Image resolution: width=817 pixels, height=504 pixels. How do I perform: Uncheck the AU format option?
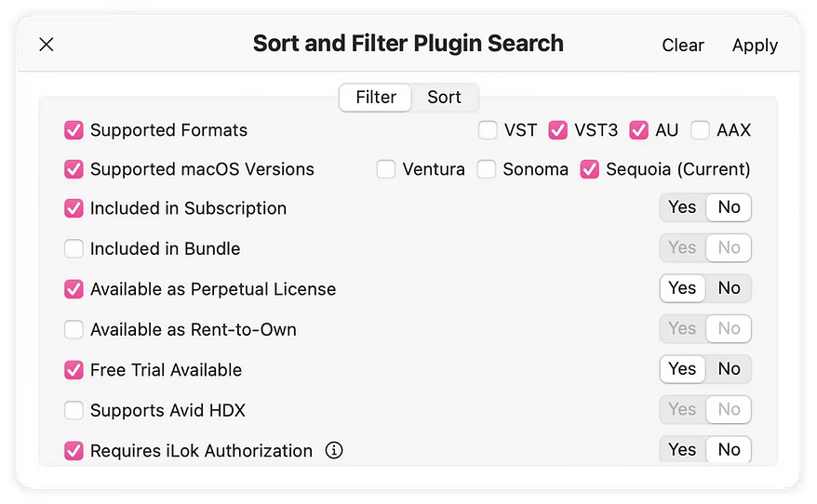[638, 130]
